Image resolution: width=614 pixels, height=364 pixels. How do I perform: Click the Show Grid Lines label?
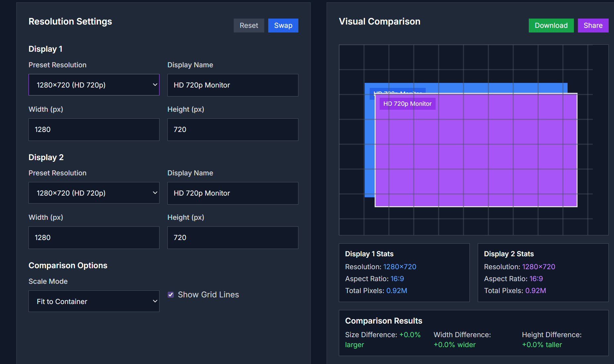pos(208,295)
